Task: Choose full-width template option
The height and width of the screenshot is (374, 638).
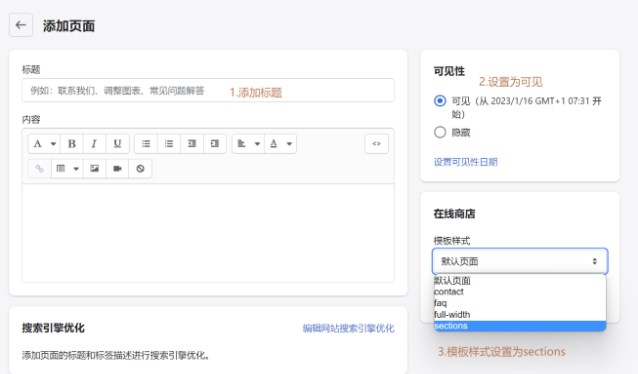Action: 520,315
